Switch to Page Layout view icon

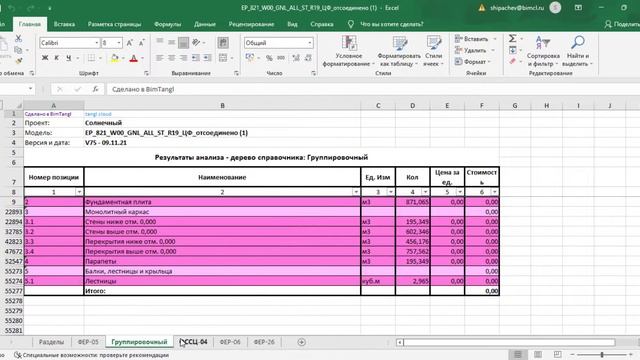[538, 354]
